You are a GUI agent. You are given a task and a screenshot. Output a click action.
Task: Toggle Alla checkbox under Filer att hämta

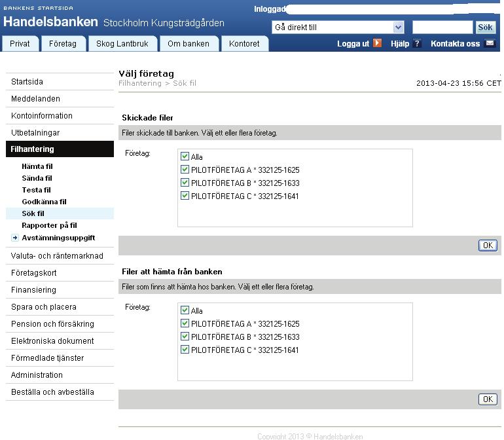[x=185, y=310]
